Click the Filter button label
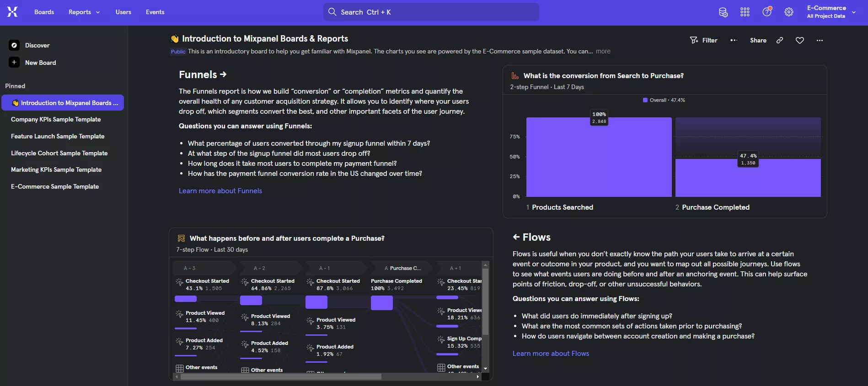The width and height of the screenshot is (868, 386). (x=710, y=40)
